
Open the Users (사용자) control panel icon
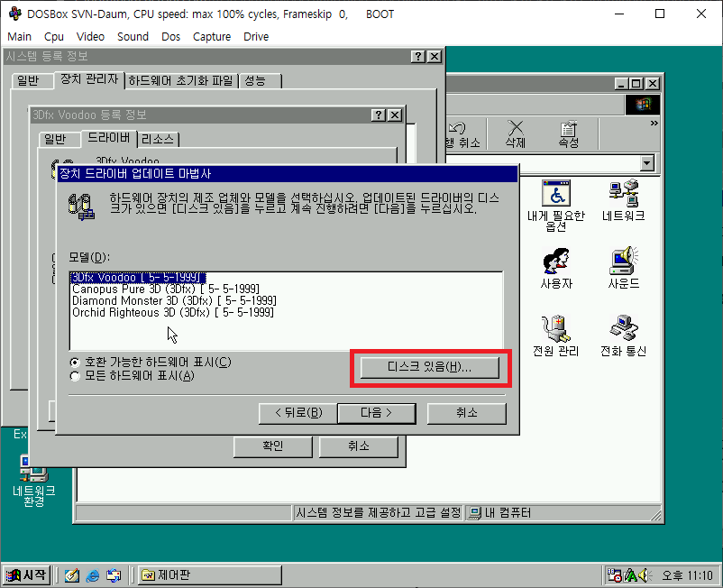point(556,268)
